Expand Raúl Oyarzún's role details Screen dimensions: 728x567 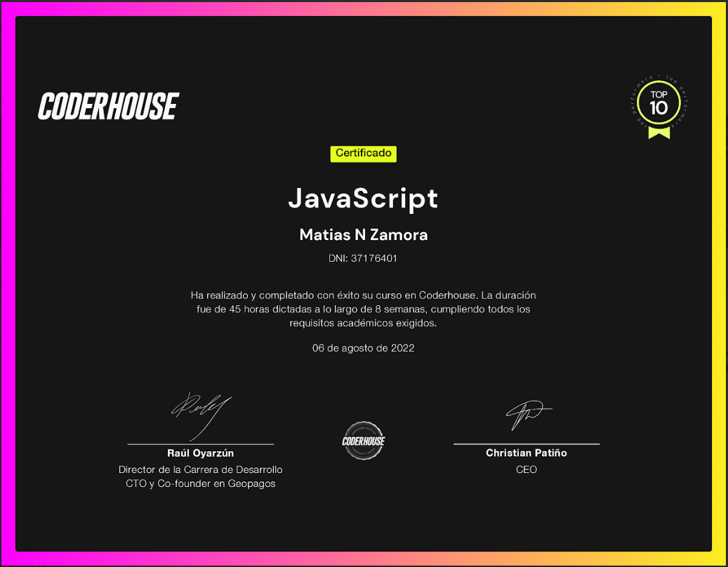click(201, 476)
